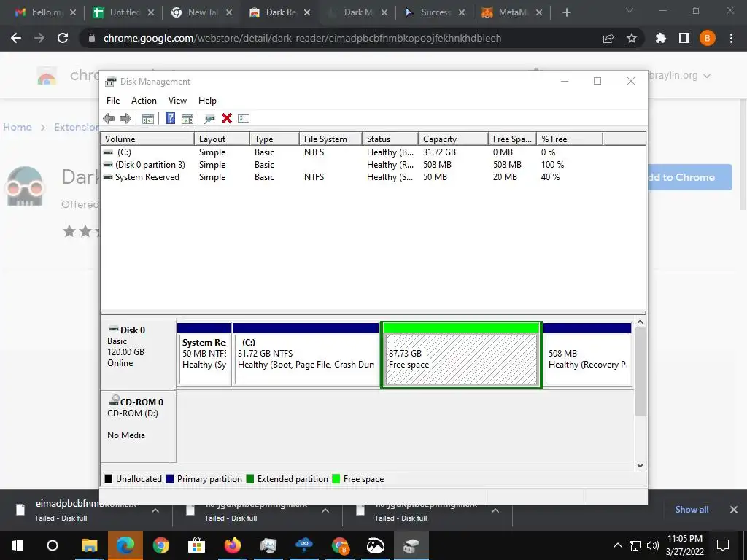Open the orange 'B' Chrome profile avatar
The width and height of the screenshot is (747, 560).
[708, 38]
